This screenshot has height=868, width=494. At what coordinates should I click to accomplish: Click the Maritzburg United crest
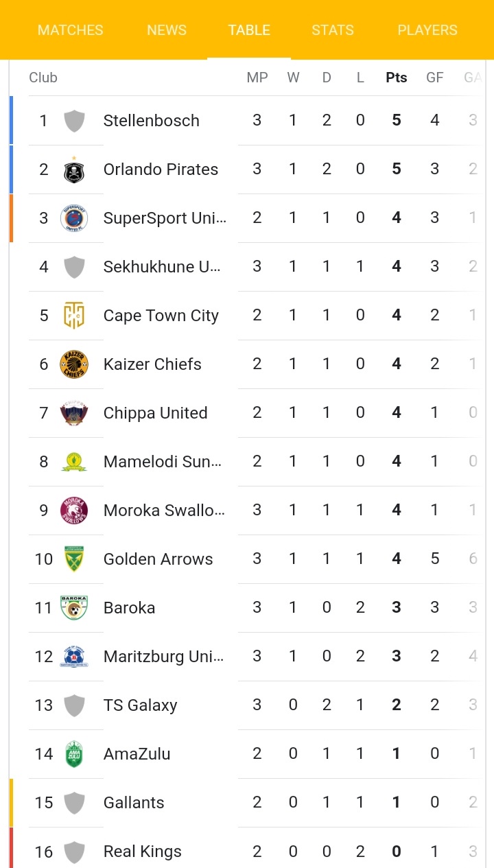(74, 657)
